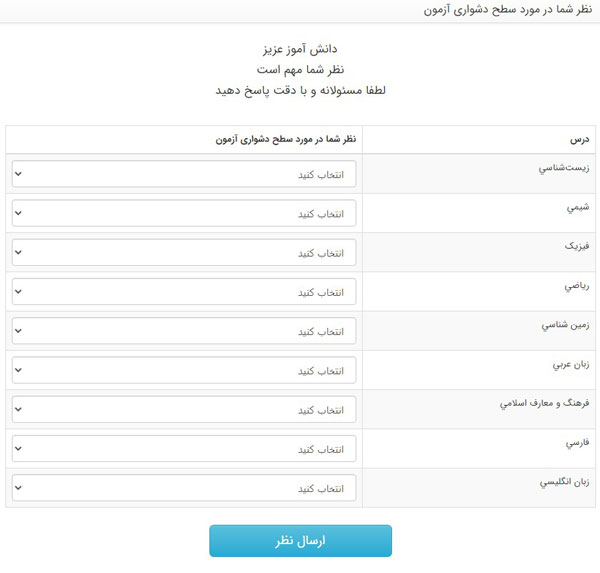Open the فارسی difficulty dropdown

(x=183, y=449)
